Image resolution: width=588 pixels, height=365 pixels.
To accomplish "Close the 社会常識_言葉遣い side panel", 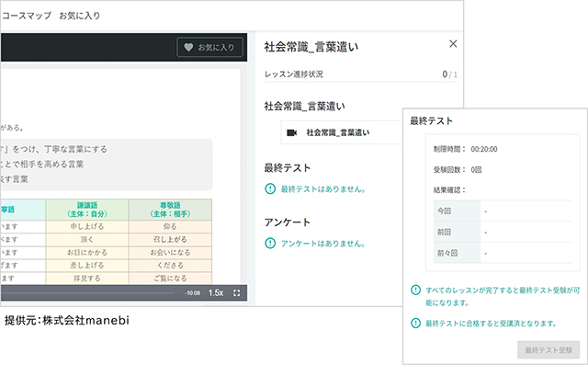I will (x=453, y=44).
